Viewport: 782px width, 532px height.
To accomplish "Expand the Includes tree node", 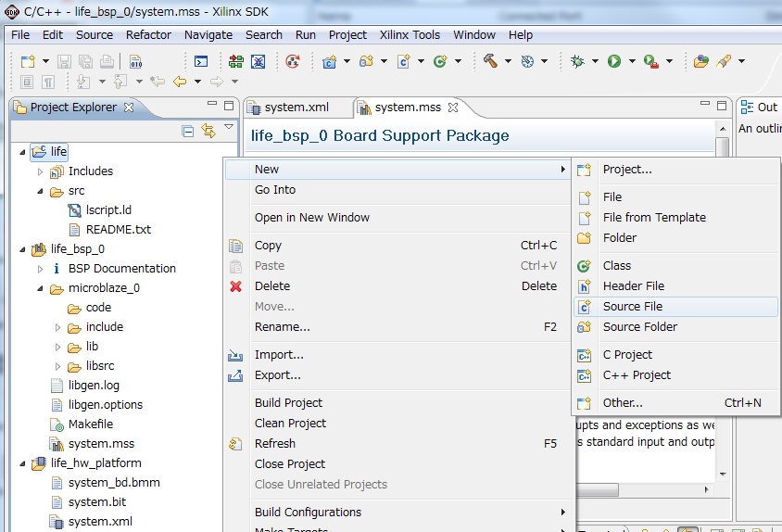I will click(41, 171).
